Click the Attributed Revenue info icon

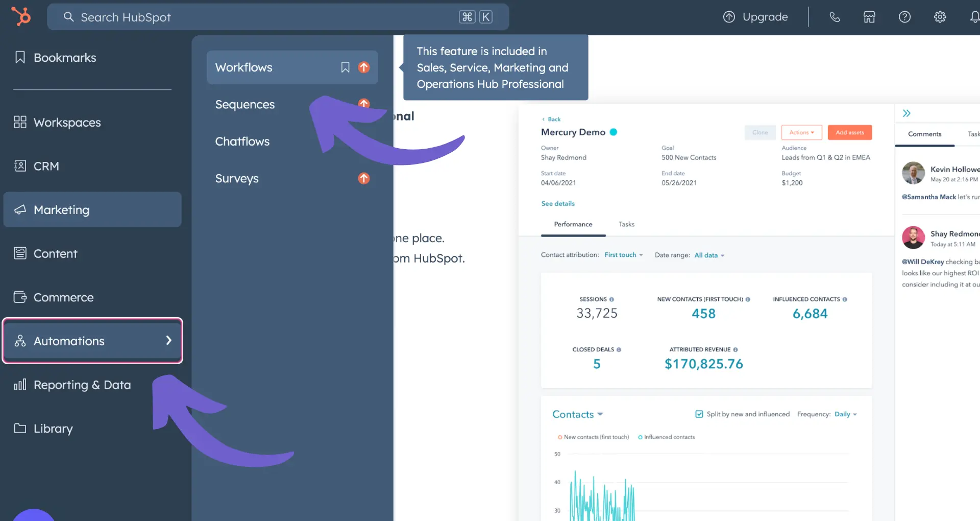coord(736,350)
